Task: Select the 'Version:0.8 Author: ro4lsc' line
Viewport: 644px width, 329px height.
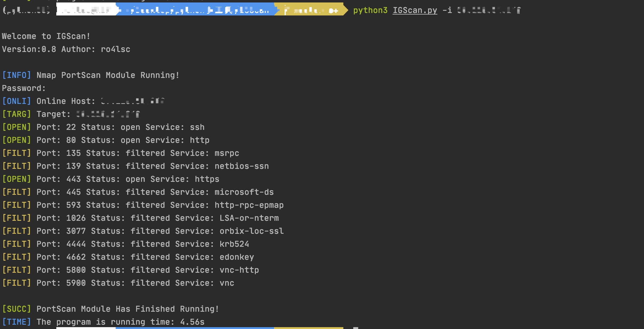Action: pyautogui.click(x=66, y=49)
